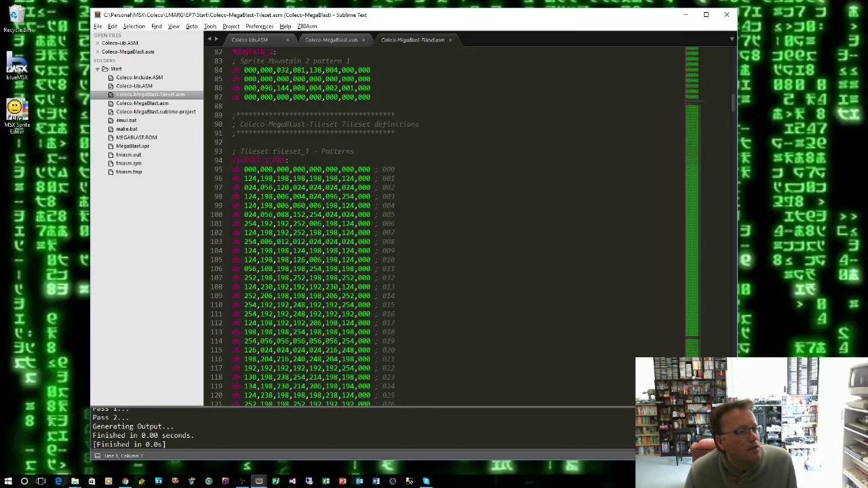The height and width of the screenshot is (488, 868).
Task: Close Coleco-Lib.ASM in the open files list
Action: [97, 43]
